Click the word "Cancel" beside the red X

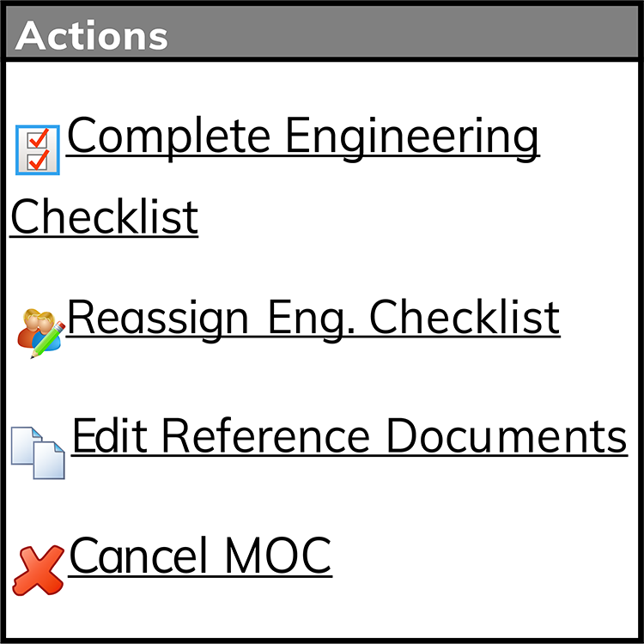[x=138, y=555]
